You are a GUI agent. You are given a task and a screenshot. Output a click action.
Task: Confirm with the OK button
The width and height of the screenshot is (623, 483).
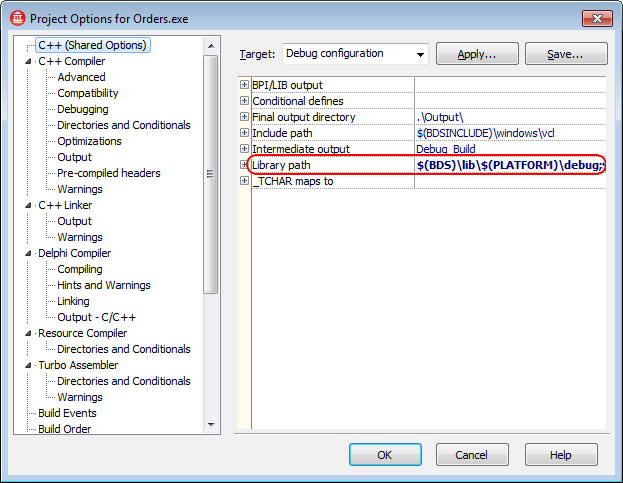click(385, 454)
